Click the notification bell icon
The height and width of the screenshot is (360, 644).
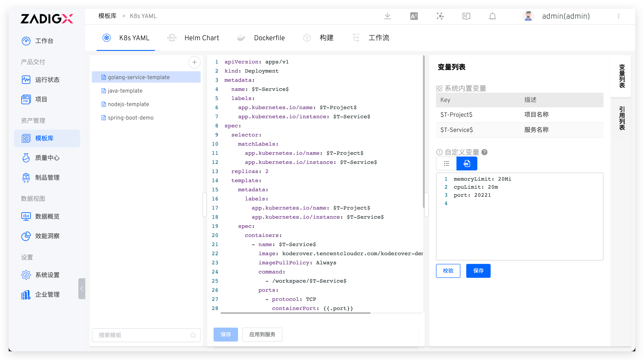[x=492, y=16]
